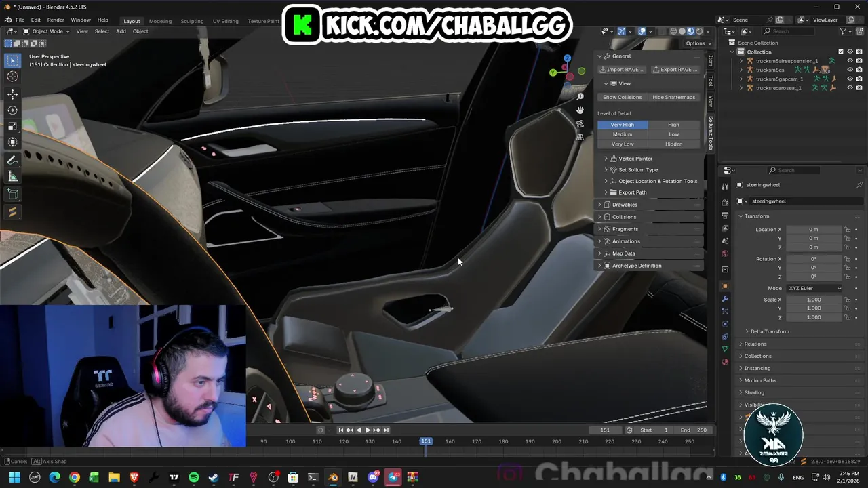Select the Measure tool
Screen dimensions: 868x488
[12, 177]
